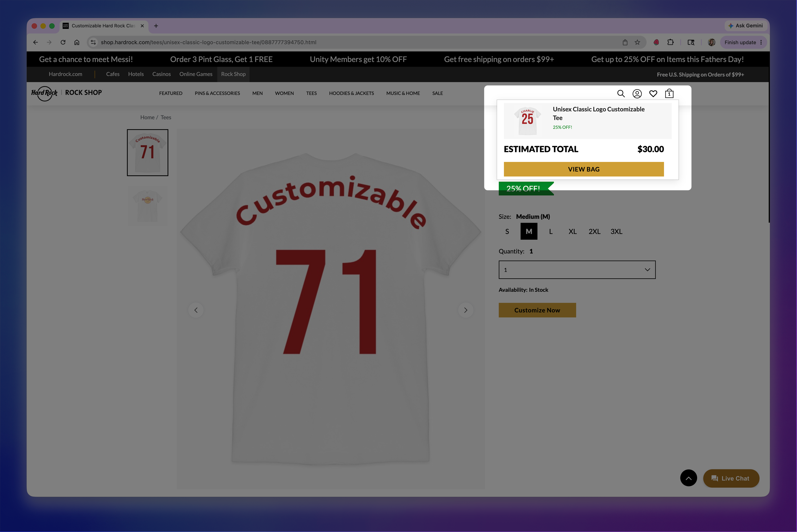Open Live Chat
This screenshot has height=532, width=797.
(x=731, y=478)
